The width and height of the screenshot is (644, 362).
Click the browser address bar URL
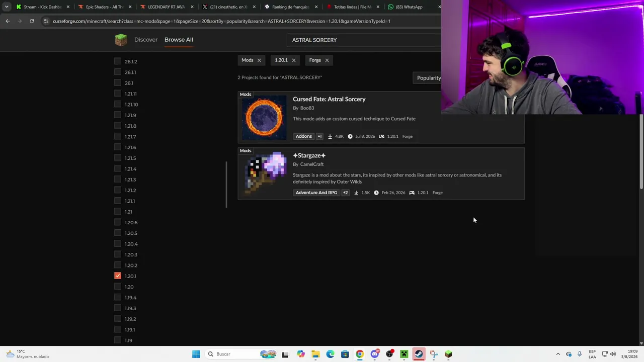tap(221, 21)
